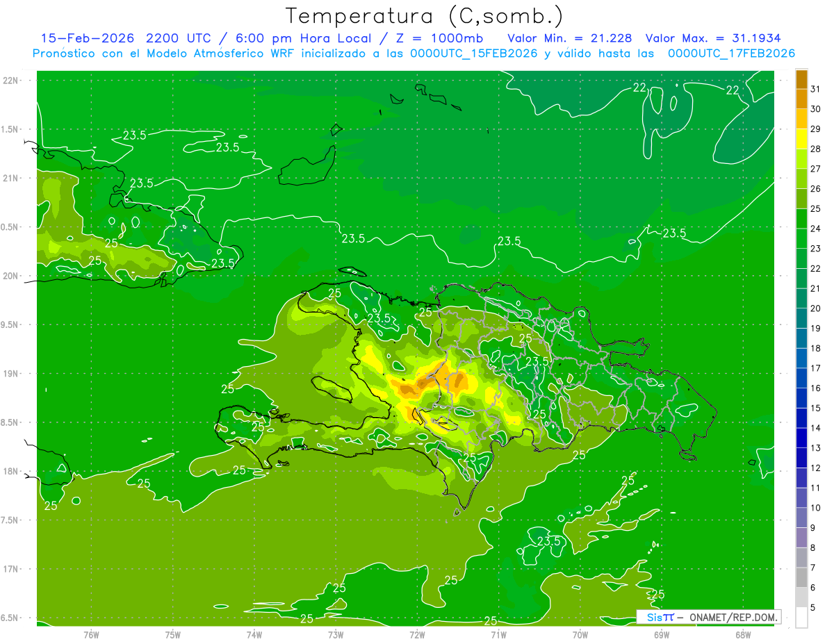Pick the teal swatch between legend 19 and 20
This screenshot has width=834, height=644.
(x=801, y=318)
